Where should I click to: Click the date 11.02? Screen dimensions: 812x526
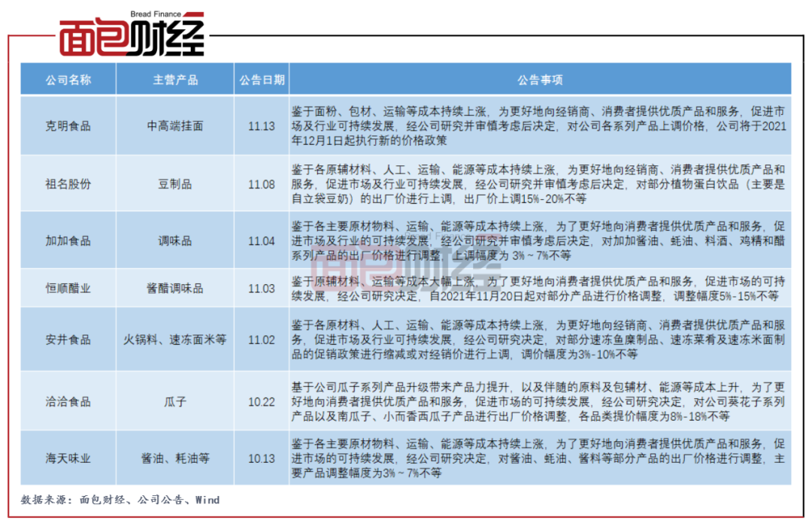(x=262, y=340)
